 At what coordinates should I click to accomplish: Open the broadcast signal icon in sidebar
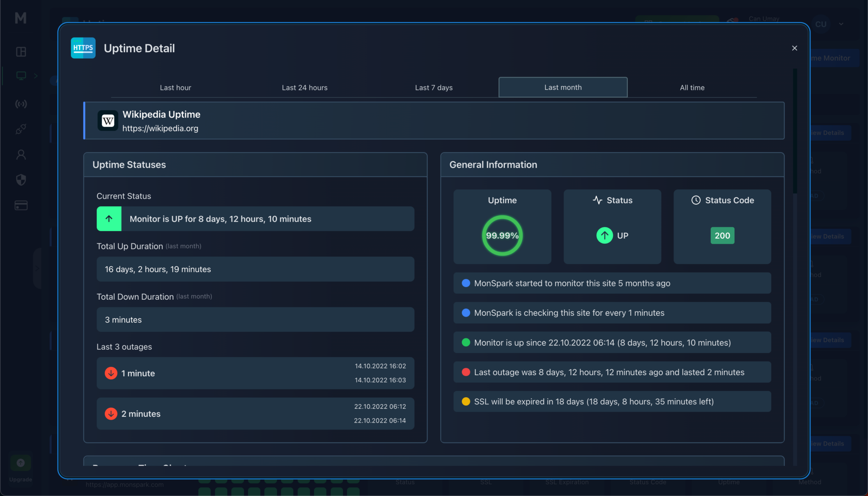pos(21,104)
